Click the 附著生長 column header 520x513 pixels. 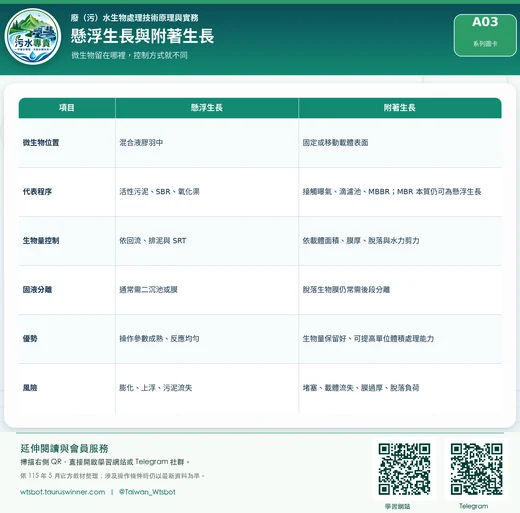point(400,108)
